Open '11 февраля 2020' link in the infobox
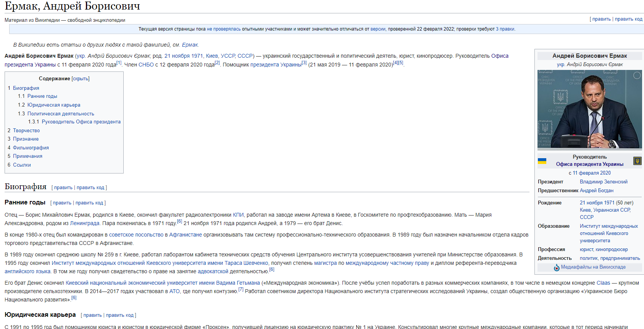Image resolution: width=644 pixels, height=329 pixels. [x=592, y=173]
